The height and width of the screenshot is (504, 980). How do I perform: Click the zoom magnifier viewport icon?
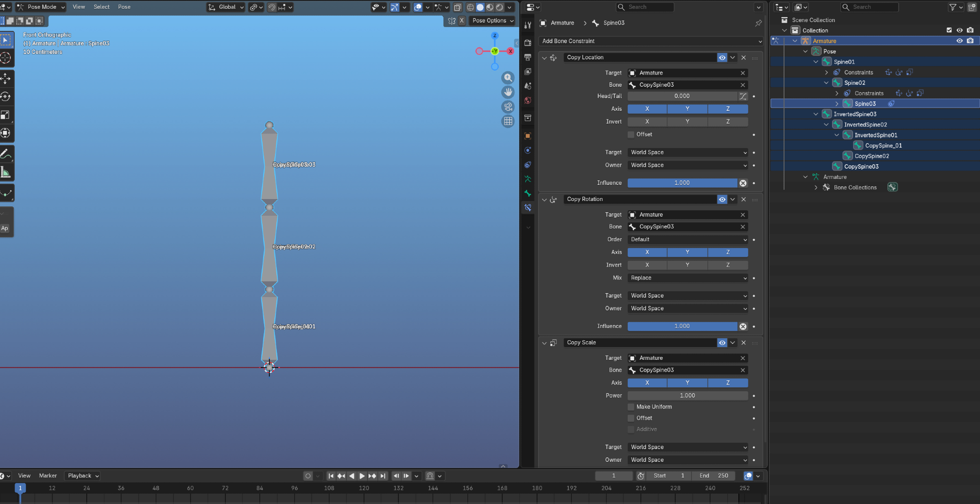[x=508, y=77]
